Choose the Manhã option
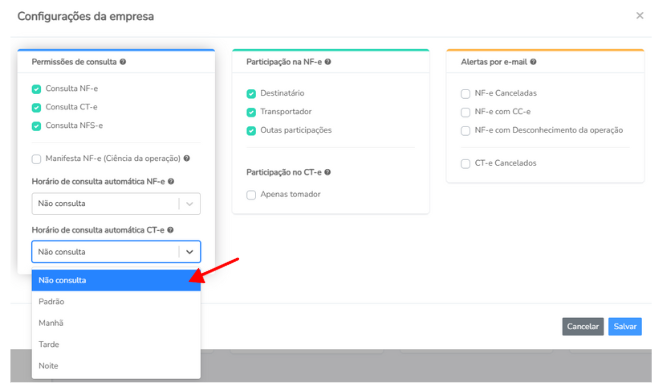This screenshot has width=652, height=383. coord(116,323)
